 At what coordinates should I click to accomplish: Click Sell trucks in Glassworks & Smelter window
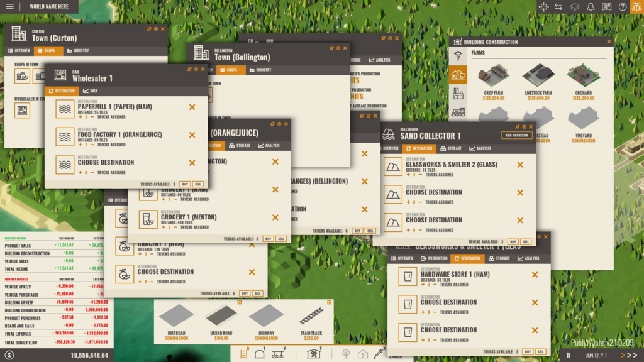click(x=541, y=352)
